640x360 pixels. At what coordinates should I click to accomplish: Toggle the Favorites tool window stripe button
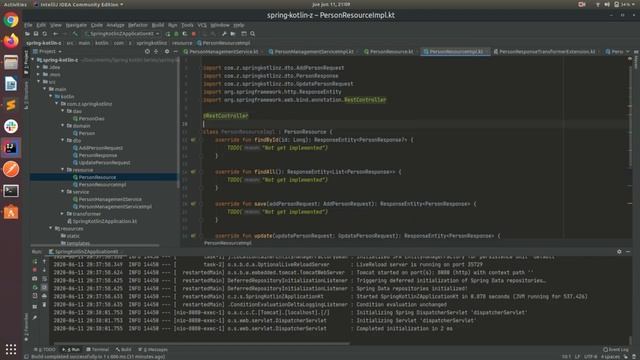[26, 327]
